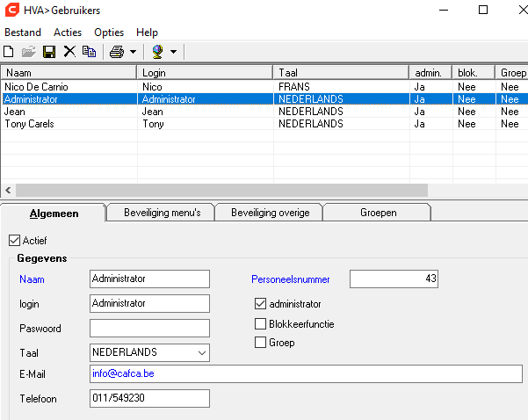Viewport: 528px width, 420px height.
Task: Open the Acties menu
Action: [x=68, y=33]
